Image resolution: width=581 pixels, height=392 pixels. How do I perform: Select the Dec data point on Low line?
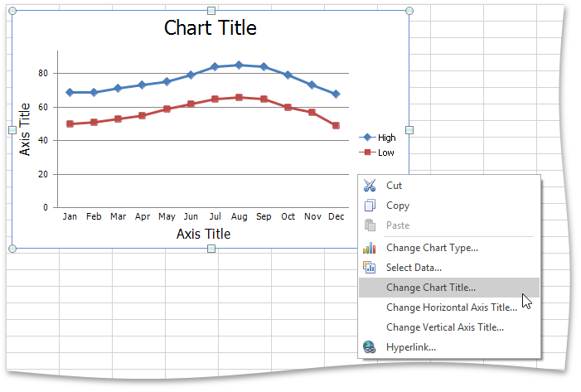tap(336, 125)
